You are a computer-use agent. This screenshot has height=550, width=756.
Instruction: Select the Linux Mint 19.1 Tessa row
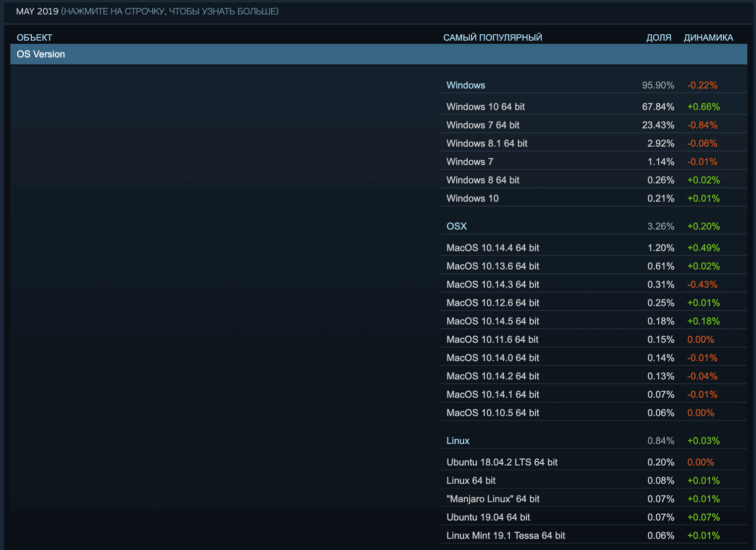pyautogui.click(x=506, y=535)
